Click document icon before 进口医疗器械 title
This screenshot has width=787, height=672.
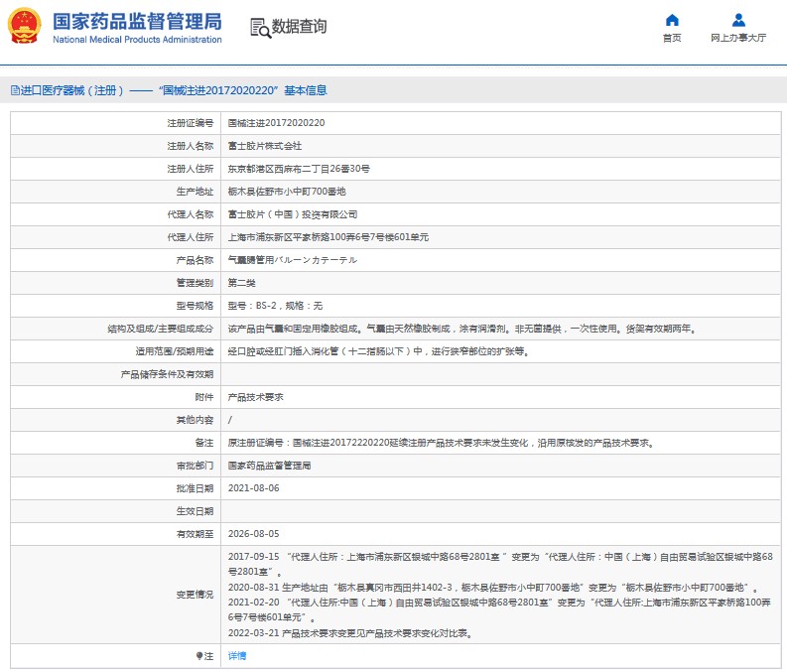(x=15, y=90)
